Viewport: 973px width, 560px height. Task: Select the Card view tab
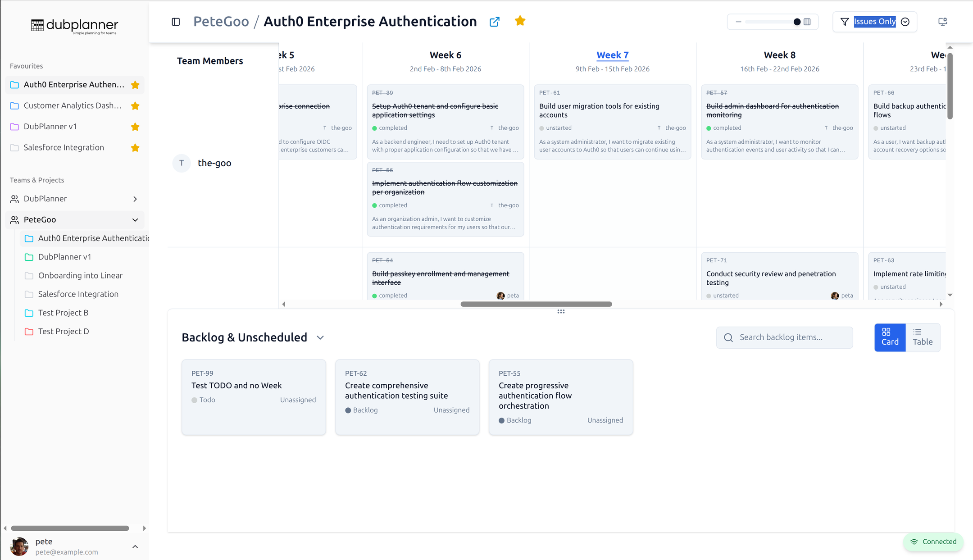point(890,337)
